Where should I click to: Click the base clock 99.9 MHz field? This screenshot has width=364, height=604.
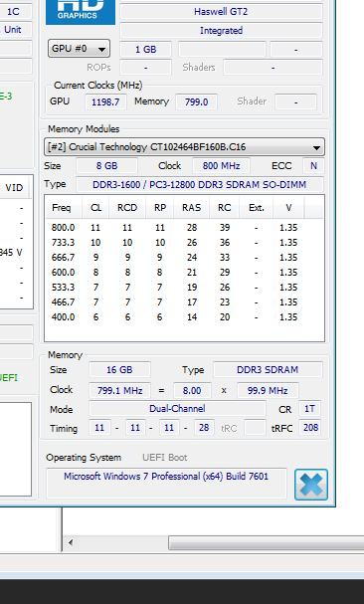coord(268,390)
